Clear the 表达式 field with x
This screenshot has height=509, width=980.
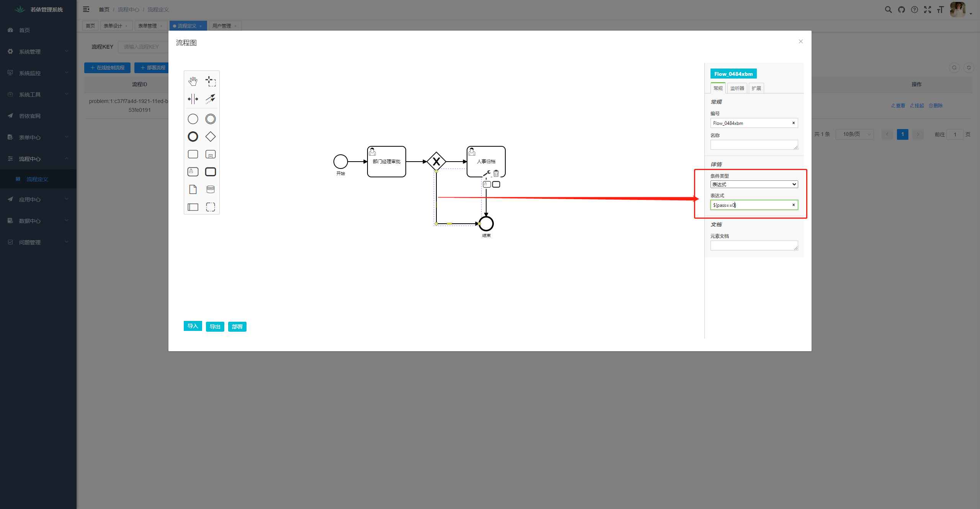pos(794,205)
